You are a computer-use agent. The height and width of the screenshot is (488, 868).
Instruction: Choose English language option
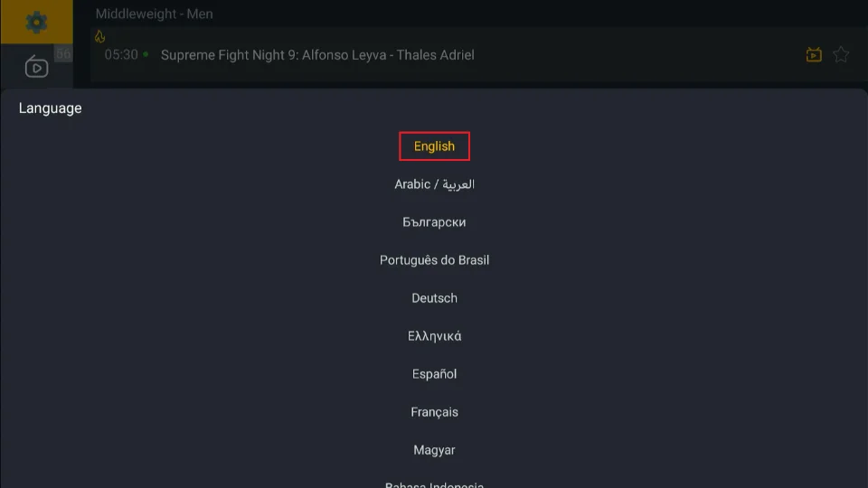[x=435, y=146]
